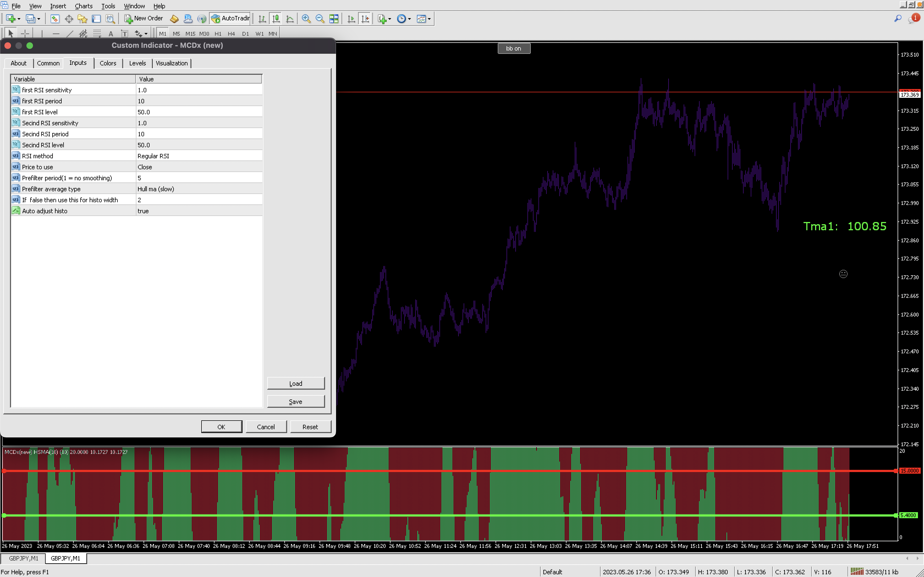Zoom out on the chart
924x577 pixels.
pos(320,19)
